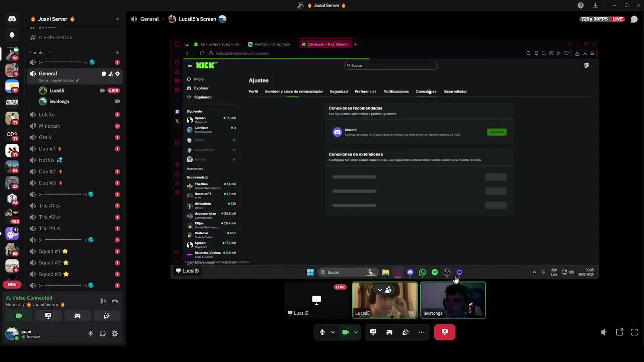Click Seguridad tab in shared Kick screen
This screenshot has height=362, width=644.
[339, 92]
